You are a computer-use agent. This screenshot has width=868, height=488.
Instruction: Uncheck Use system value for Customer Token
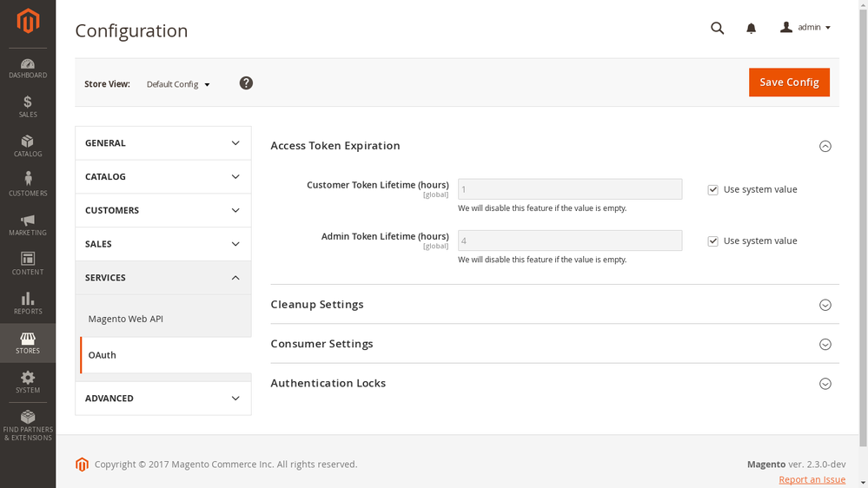coord(712,189)
